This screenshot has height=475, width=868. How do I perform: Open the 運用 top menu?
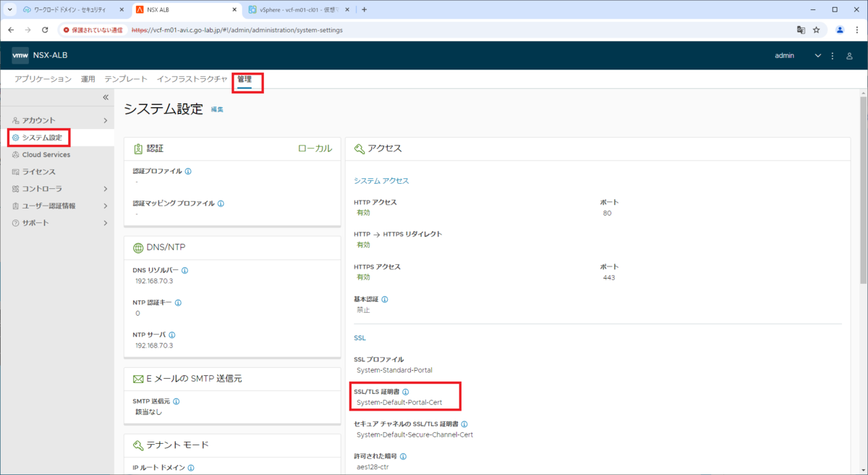[x=88, y=79]
